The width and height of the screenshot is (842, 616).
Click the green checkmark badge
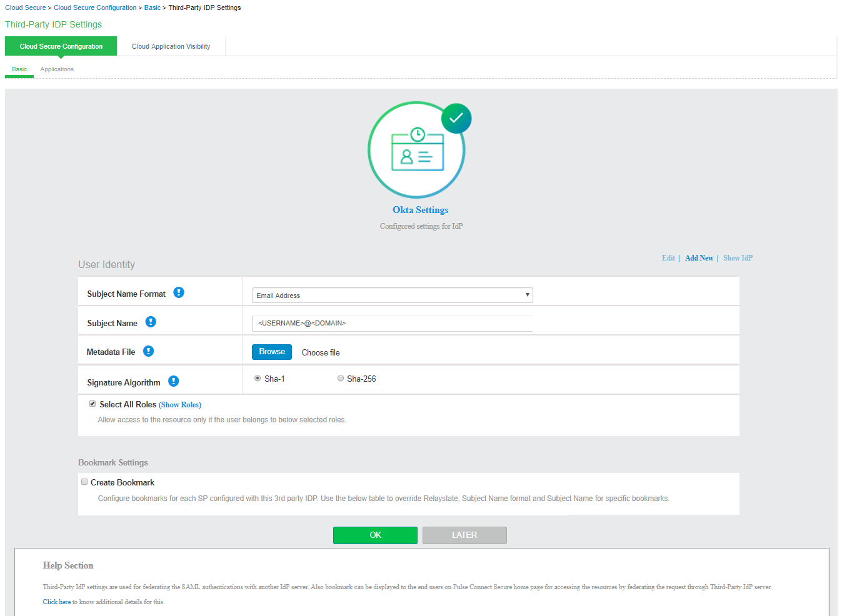pyautogui.click(x=456, y=118)
